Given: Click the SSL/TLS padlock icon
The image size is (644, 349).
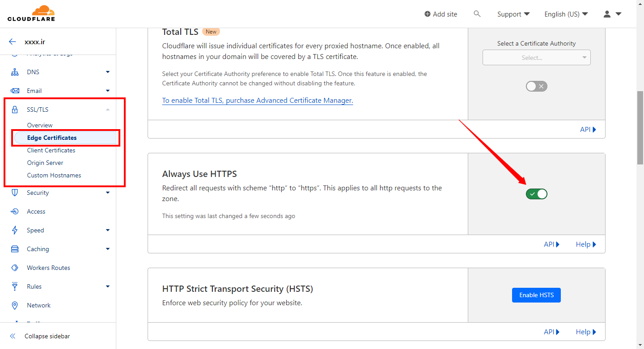Looking at the screenshot, I should click(x=15, y=109).
